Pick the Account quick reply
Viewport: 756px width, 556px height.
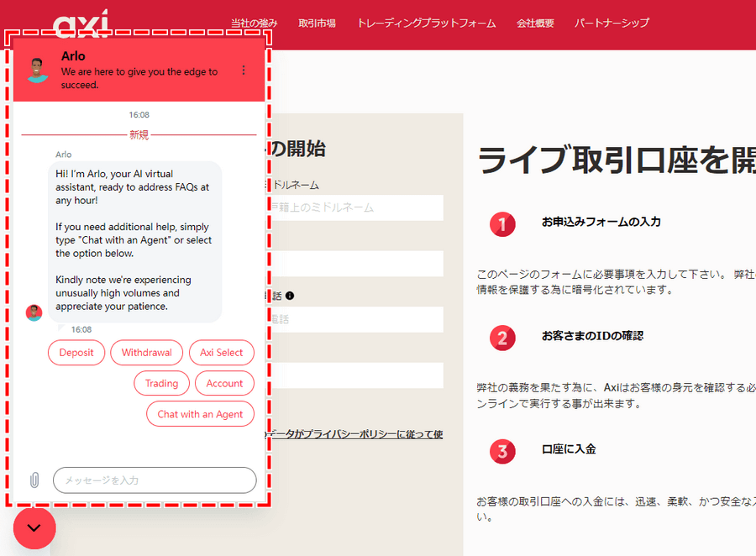224,383
